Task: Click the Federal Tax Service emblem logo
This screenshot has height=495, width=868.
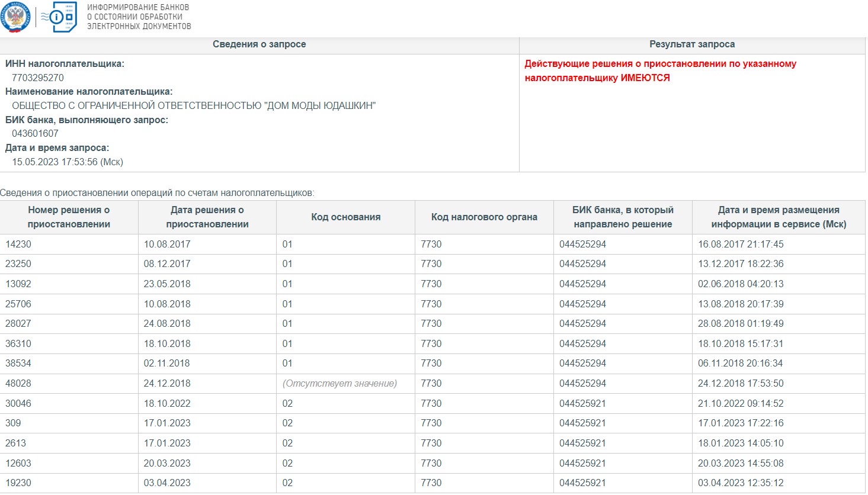Action: 15,17
